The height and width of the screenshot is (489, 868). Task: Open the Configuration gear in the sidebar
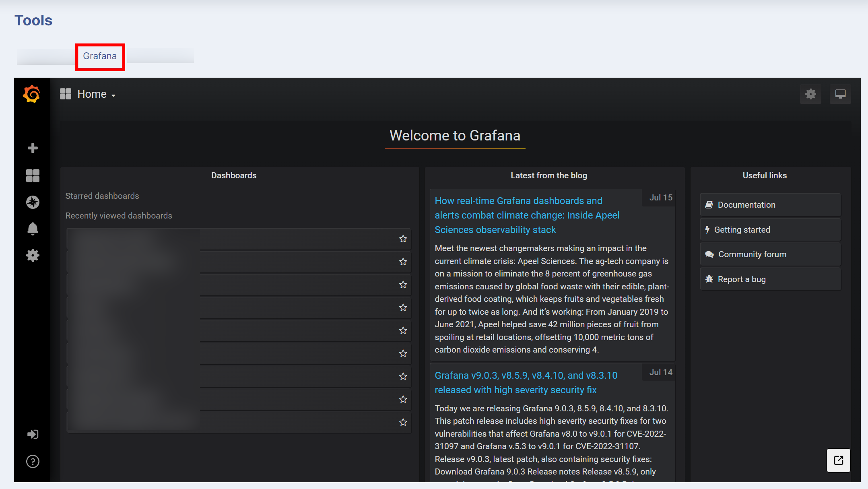click(33, 255)
